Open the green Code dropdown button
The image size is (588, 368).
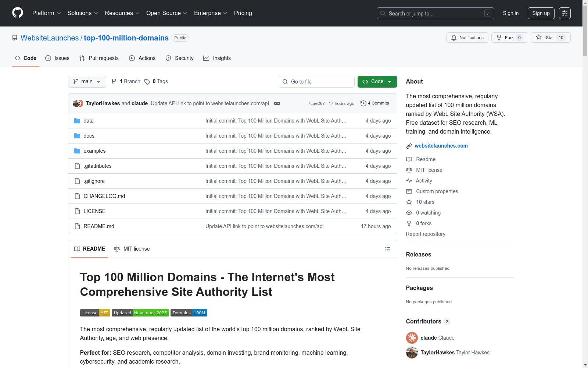[x=377, y=82]
